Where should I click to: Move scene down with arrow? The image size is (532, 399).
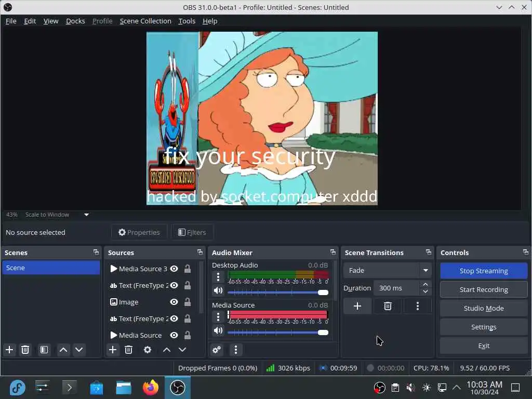[x=79, y=350]
